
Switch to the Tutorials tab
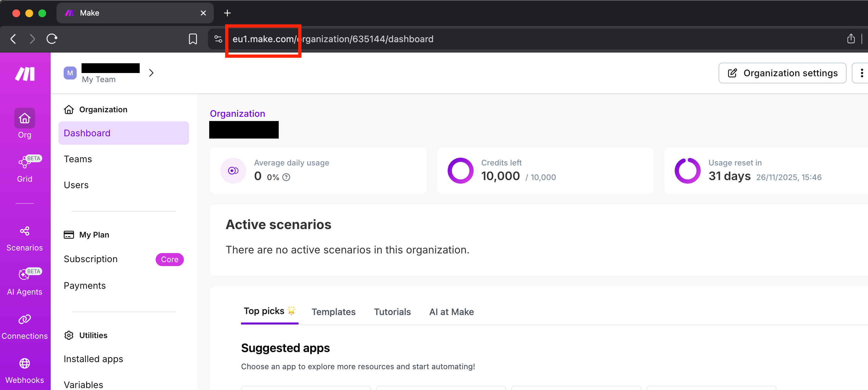[x=392, y=312]
